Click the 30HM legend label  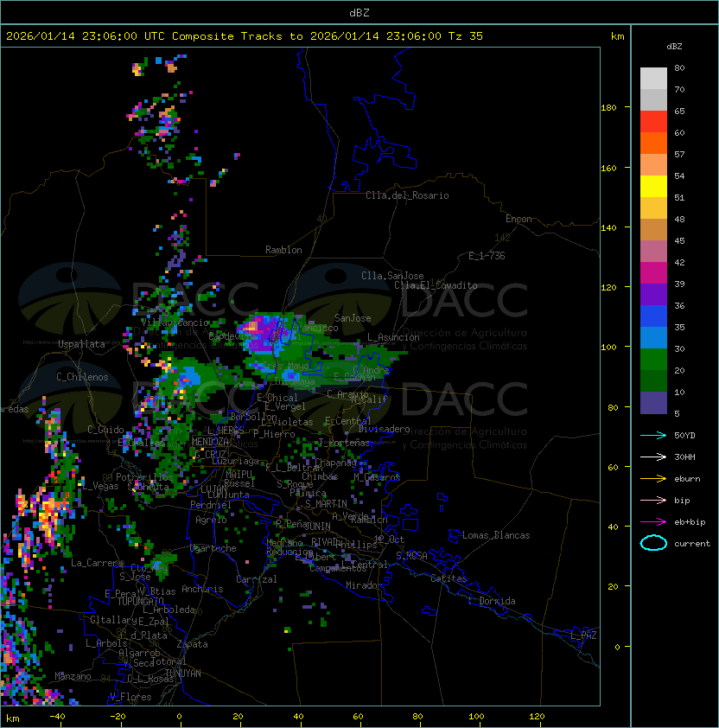[684, 457]
